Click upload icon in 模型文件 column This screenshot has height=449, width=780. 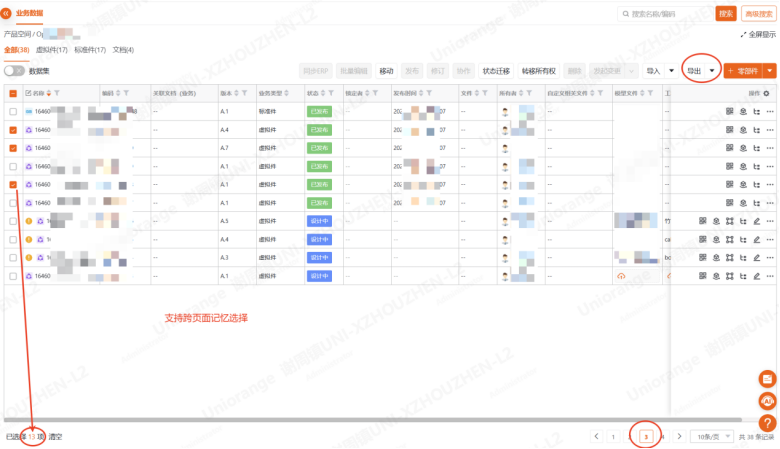click(621, 276)
